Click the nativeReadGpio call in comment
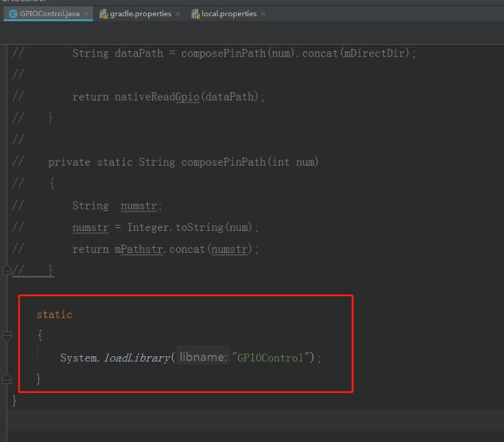Viewport: 504px width, 442px height. pyautogui.click(x=157, y=97)
